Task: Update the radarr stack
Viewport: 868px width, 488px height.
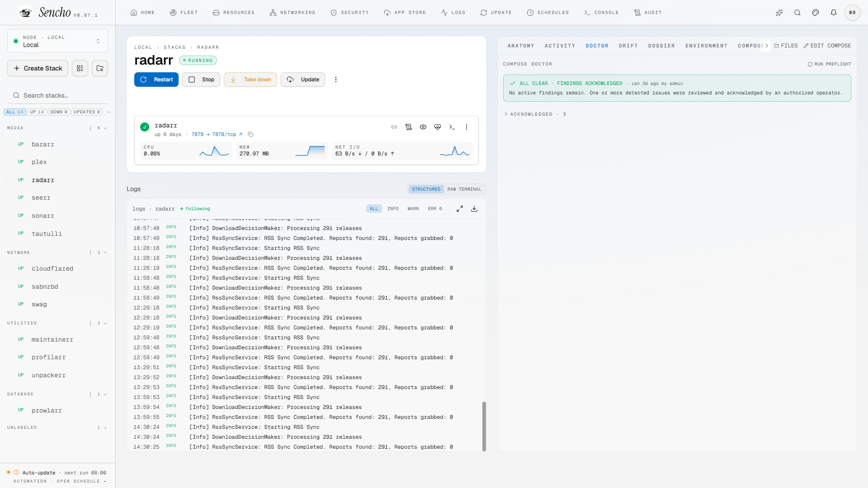Action: click(303, 80)
